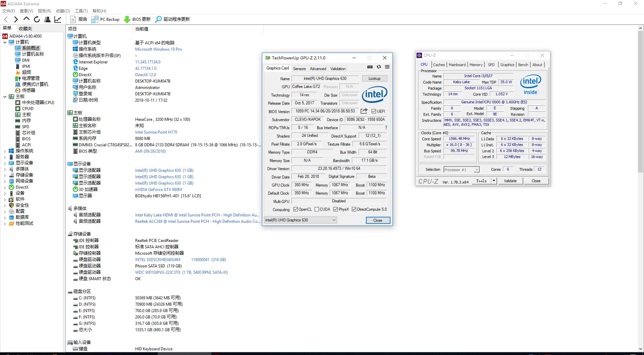Select 便携式计算机 tree item
Viewport: 644px width, 355px height.
point(32,84)
